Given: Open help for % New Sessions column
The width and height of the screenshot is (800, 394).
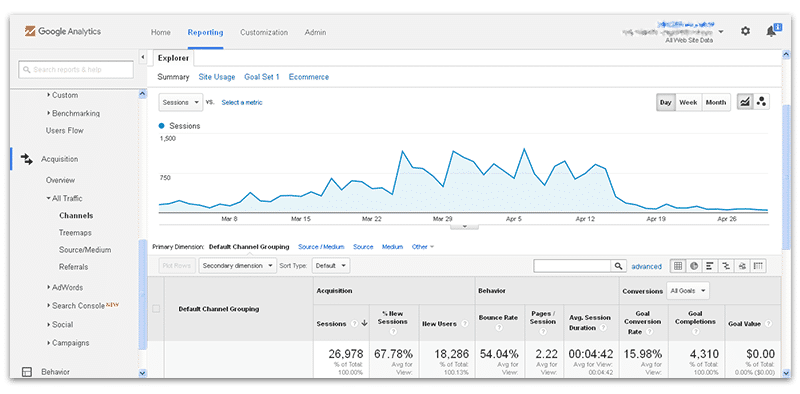Looking at the screenshot, I should pyautogui.click(x=393, y=332).
